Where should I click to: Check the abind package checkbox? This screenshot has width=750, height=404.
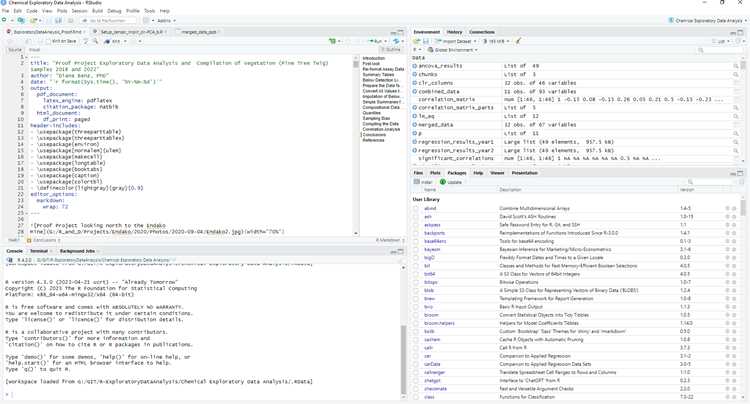416,208
